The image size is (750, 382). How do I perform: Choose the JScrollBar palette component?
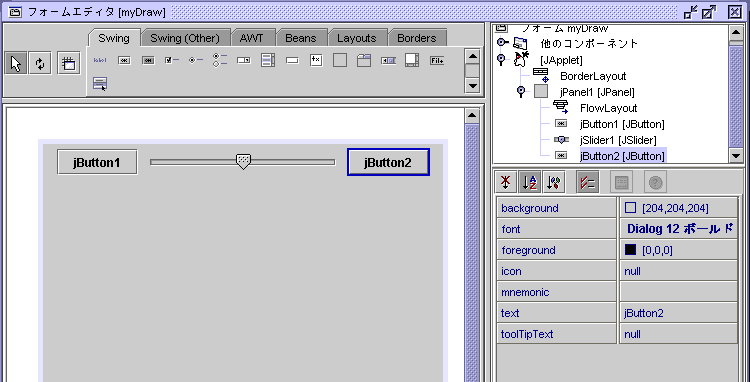pyautogui.click(x=388, y=60)
